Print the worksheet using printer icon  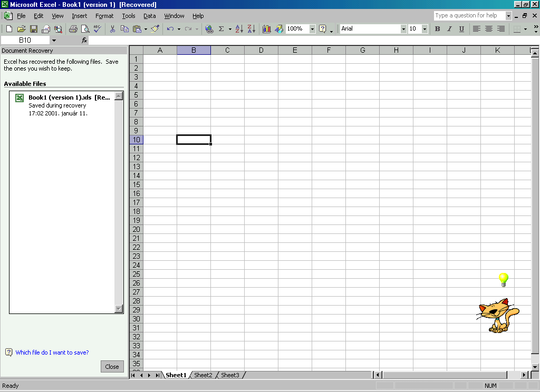pos(73,29)
